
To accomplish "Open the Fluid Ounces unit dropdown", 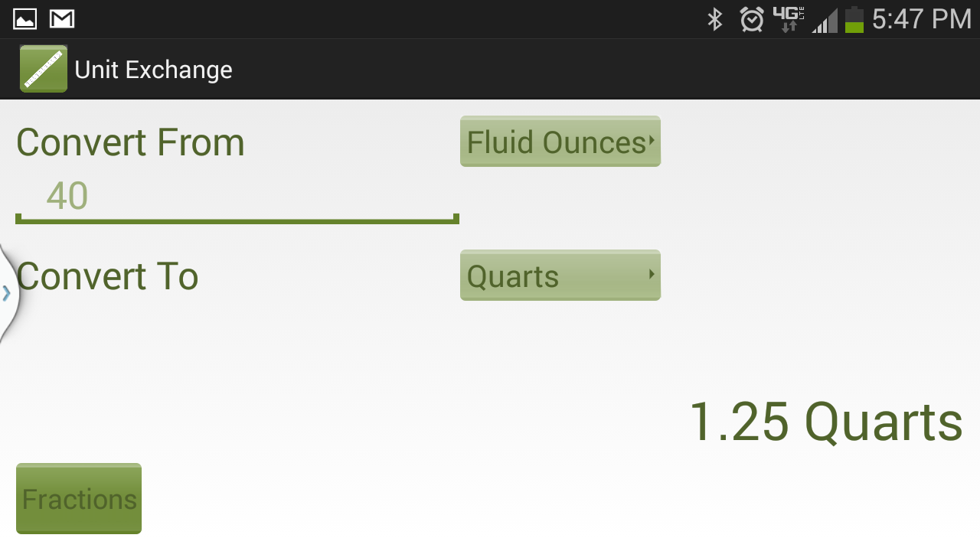I will pos(560,142).
